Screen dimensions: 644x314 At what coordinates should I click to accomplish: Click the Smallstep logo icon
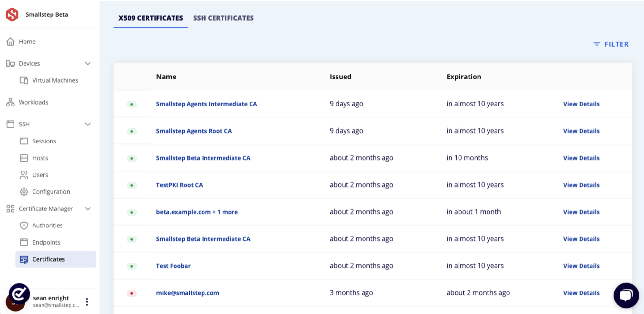click(12, 14)
